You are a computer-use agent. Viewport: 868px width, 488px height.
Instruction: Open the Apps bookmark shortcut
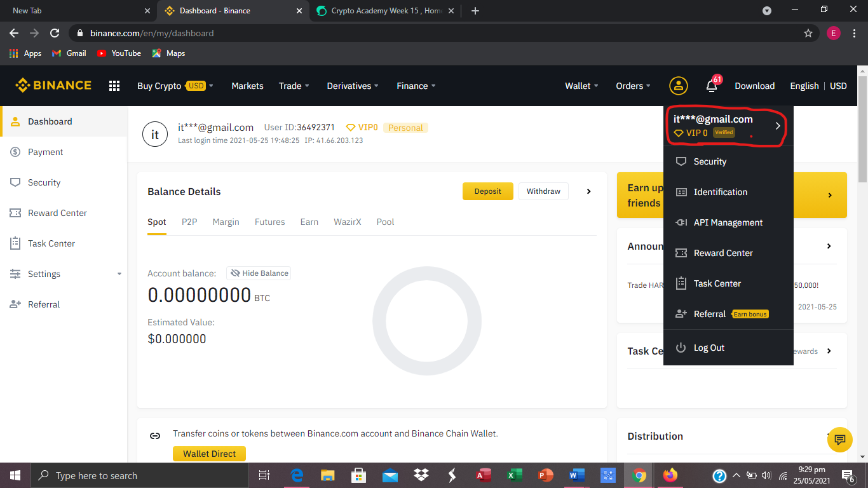pyautogui.click(x=25, y=53)
